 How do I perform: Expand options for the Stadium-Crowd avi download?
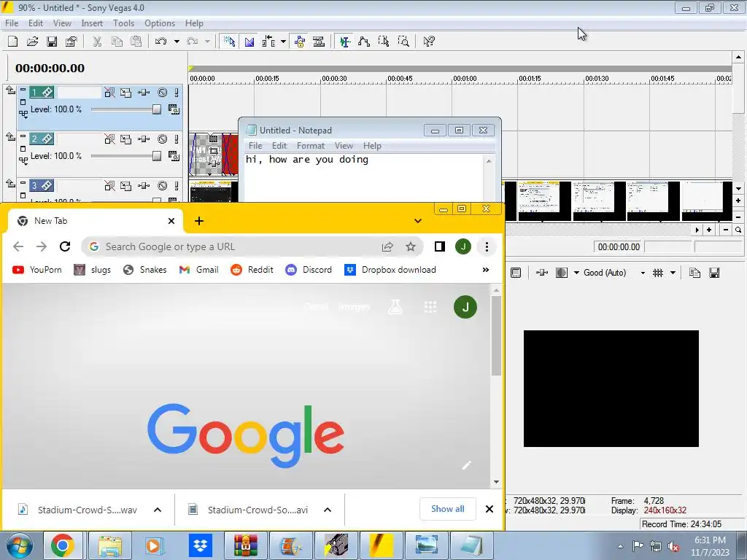click(x=328, y=510)
